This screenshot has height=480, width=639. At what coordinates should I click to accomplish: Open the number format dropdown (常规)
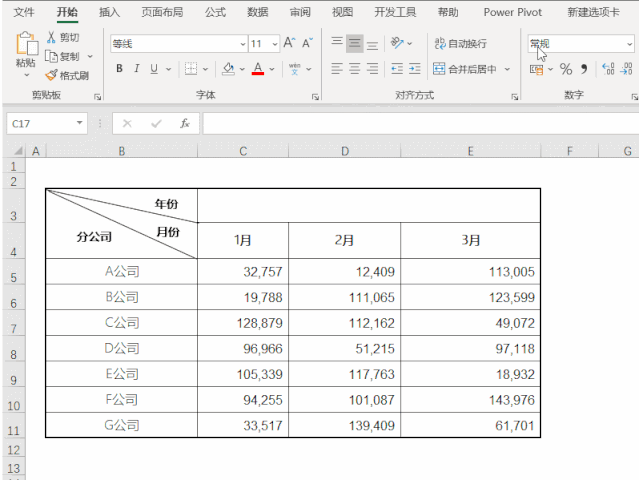(x=629, y=44)
